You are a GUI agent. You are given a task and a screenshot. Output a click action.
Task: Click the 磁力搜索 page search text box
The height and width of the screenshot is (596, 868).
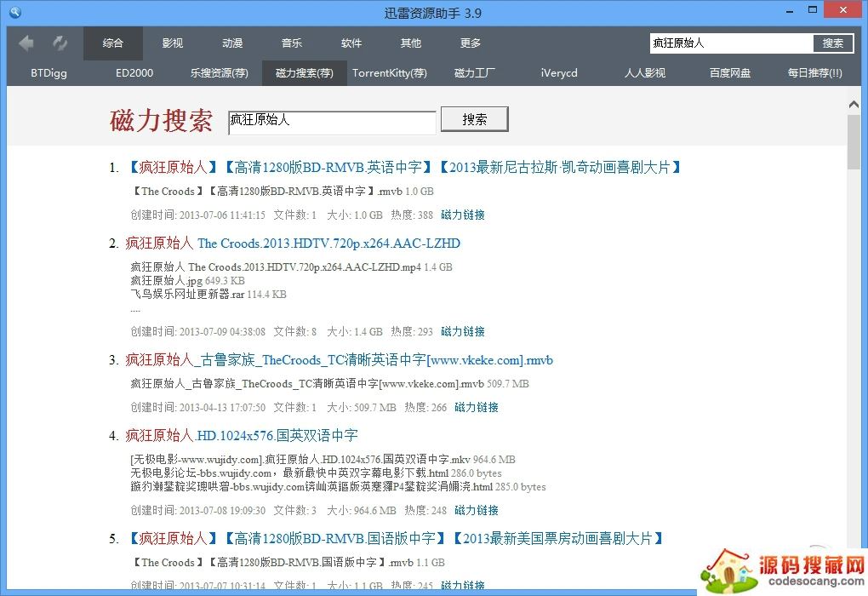[332, 121]
